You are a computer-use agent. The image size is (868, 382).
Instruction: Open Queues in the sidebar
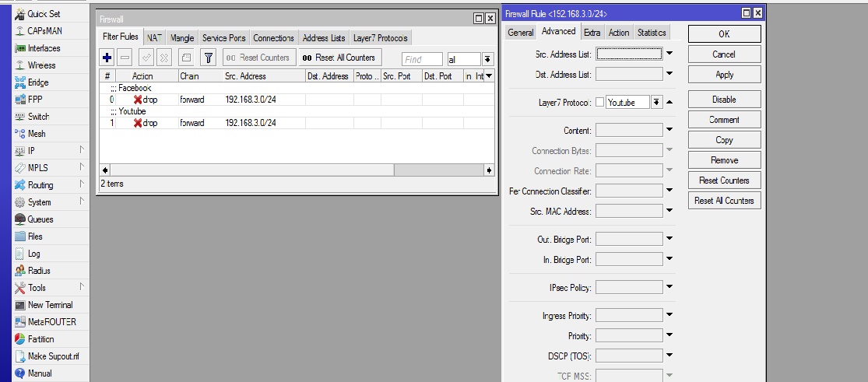click(x=40, y=219)
